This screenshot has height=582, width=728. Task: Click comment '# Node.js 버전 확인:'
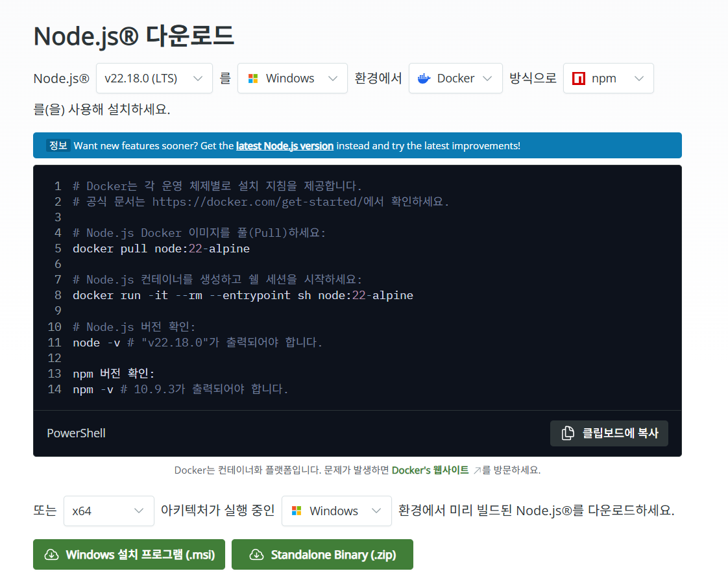pos(134,327)
